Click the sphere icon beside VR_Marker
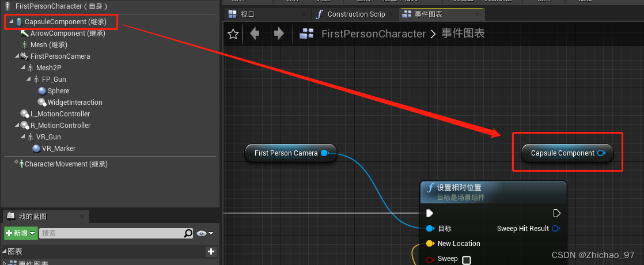The width and height of the screenshot is (644, 265). 36,148
